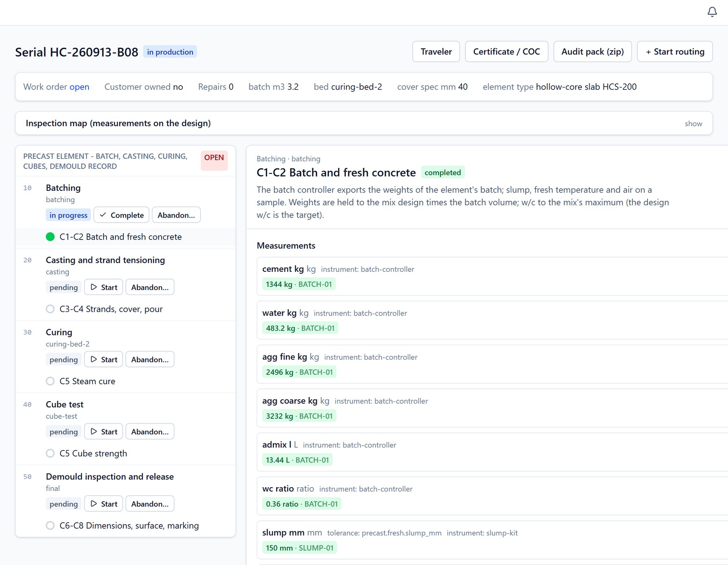Screen dimensions: 728x565
Task: Click the 2496 kg BATCH-01 value
Action: point(299,372)
